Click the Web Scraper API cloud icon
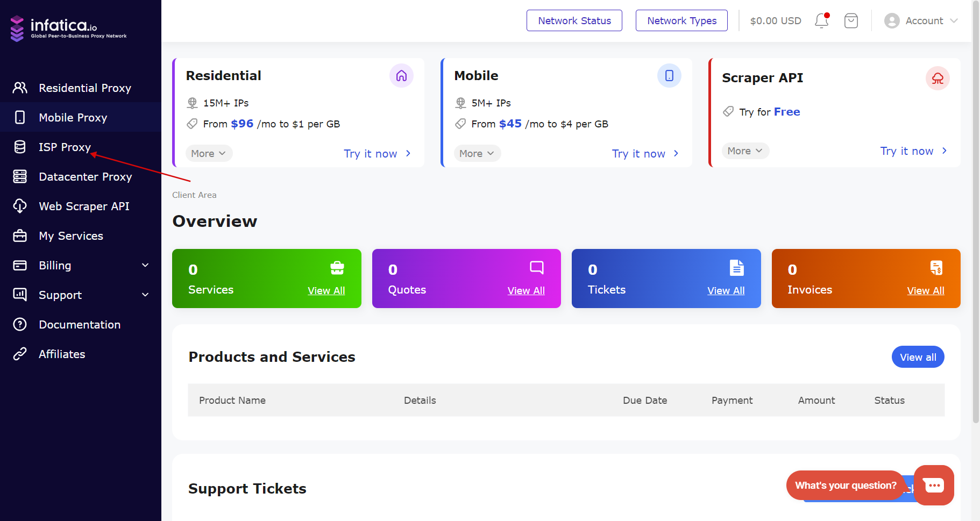Screen dimensions: 980x521 pyautogui.click(x=20, y=206)
